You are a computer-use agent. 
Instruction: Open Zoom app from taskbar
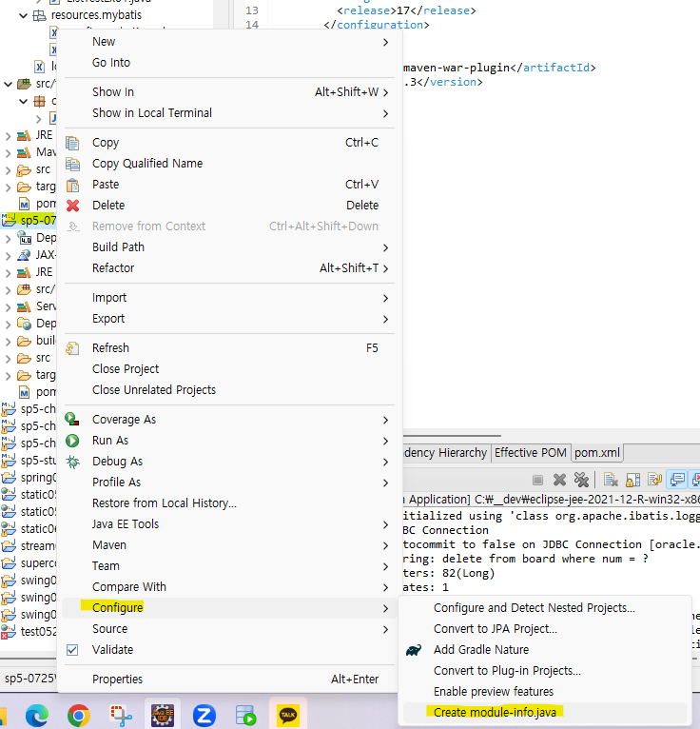[204, 715]
